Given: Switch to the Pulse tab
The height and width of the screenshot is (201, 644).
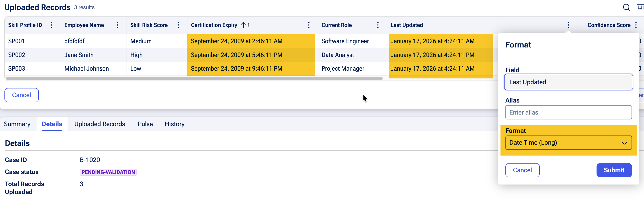Looking at the screenshot, I should point(145,124).
